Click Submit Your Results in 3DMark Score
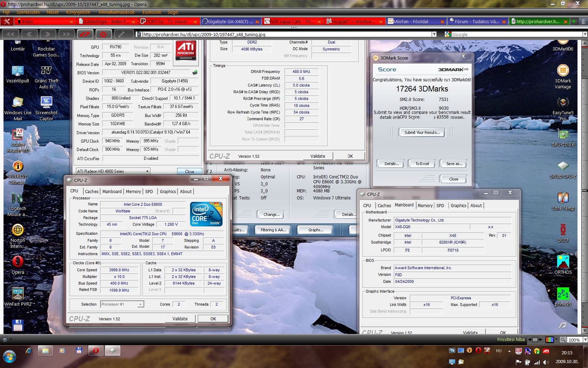The width and height of the screenshot is (588, 368). (x=422, y=132)
